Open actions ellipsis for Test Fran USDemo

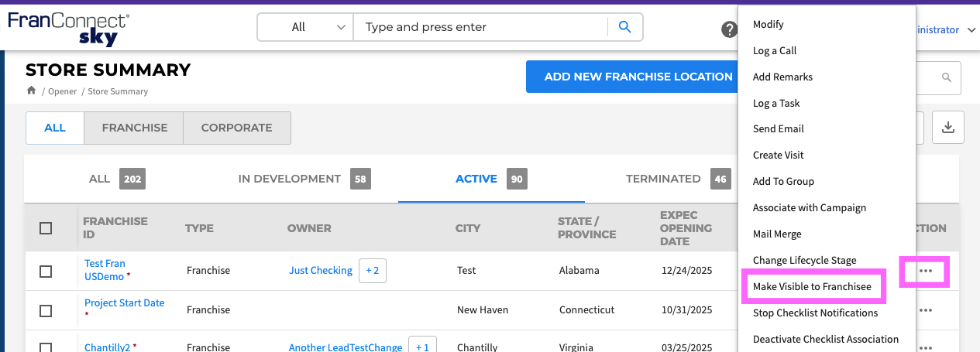coord(925,271)
